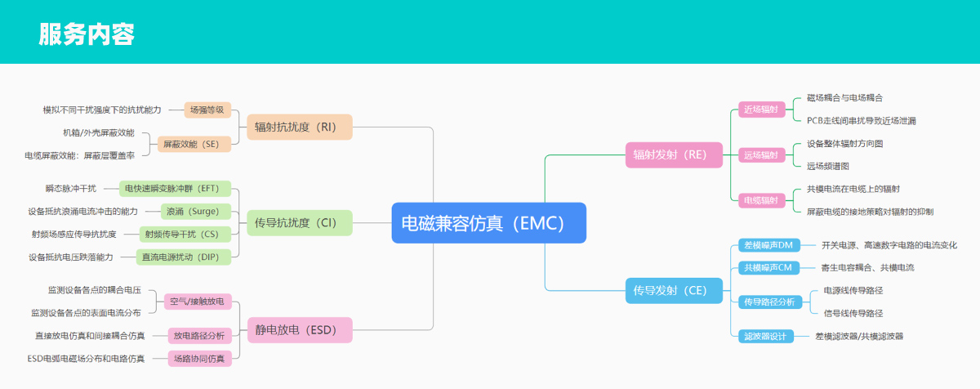Select the 滤波器设计 node
The image size is (980, 389).
(x=765, y=336)
